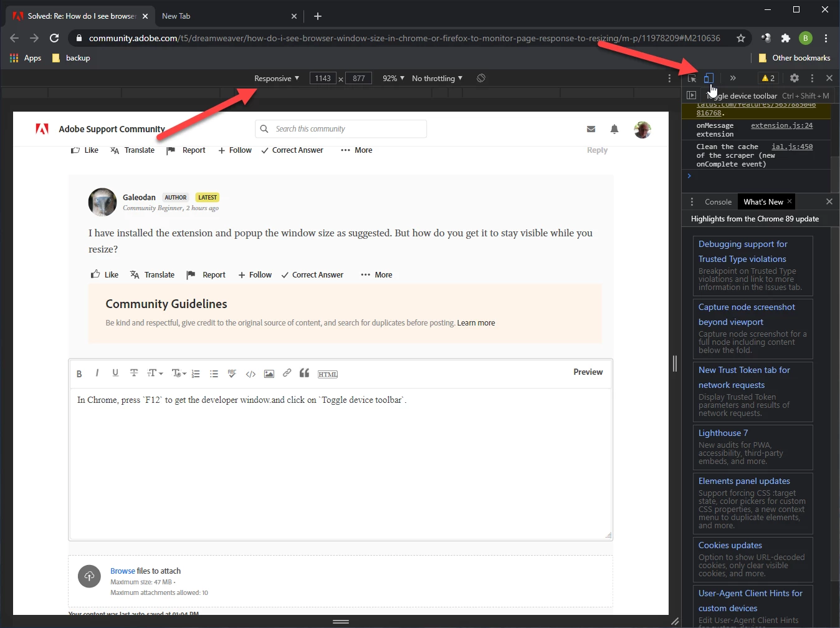Translate Galeodan's reply
This screenshot has width=840, height=628.
[x=152, y=274]
